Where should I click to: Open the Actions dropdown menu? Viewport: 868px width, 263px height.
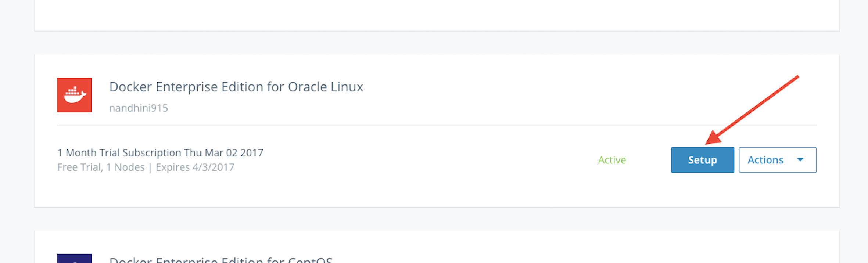tap(777, 160)
